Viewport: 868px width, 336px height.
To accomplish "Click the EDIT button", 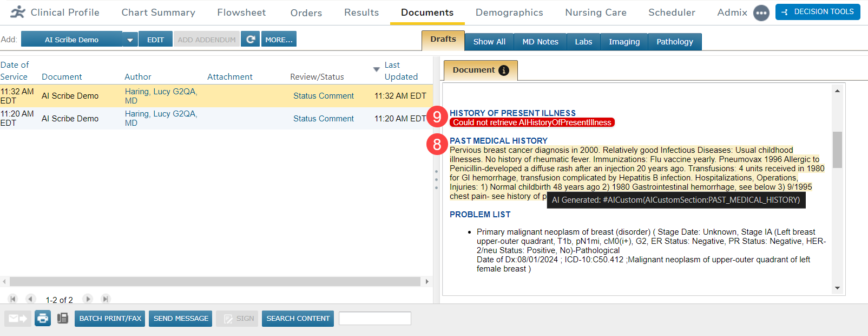I will click(155, 40).
